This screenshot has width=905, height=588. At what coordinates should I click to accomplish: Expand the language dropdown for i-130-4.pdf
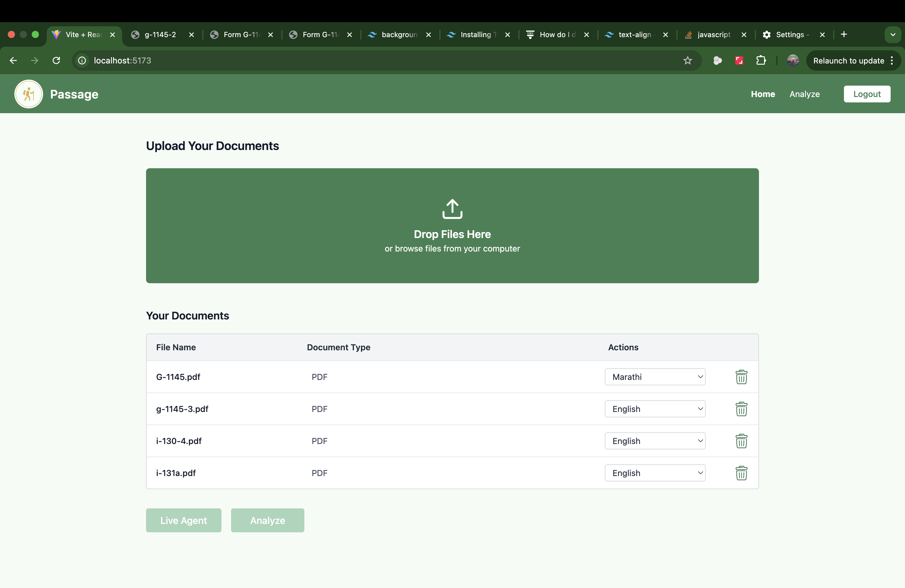point(655,441)
